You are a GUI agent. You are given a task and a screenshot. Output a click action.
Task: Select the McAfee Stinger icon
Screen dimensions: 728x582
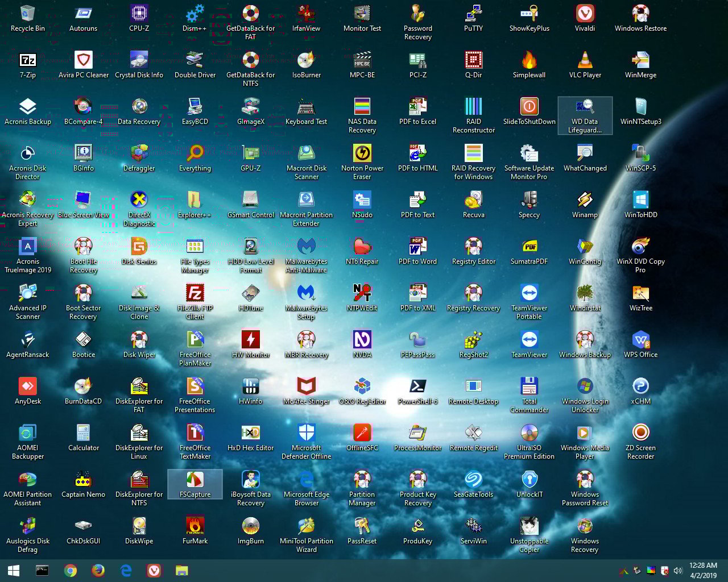coord(306,390)
